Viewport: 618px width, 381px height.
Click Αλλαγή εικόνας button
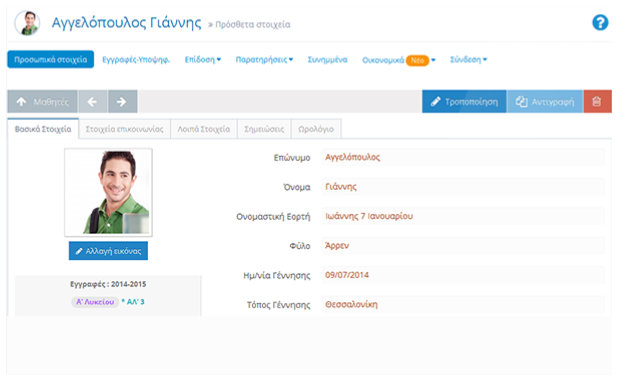click(108, 251)
